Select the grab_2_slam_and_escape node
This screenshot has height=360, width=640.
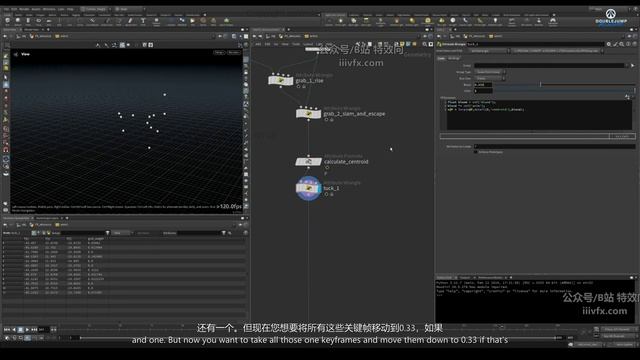click(308, 113)
